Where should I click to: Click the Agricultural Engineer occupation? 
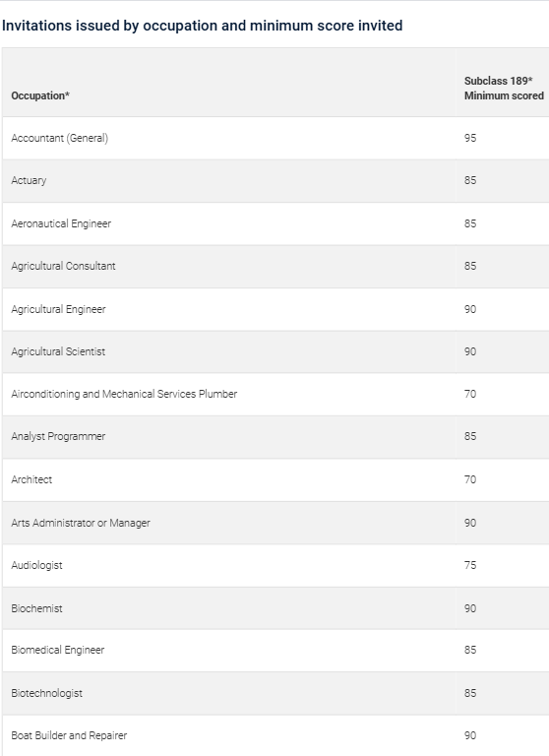tap(58, 309)
